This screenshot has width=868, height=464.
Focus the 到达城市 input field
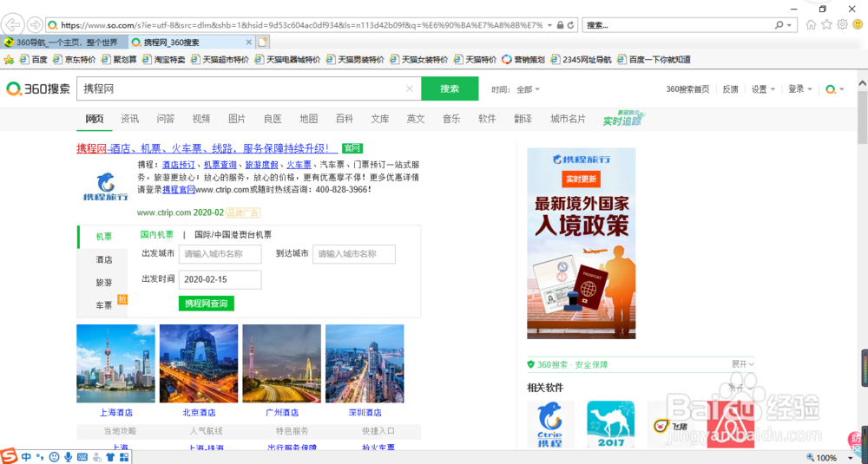click(354, 254)
